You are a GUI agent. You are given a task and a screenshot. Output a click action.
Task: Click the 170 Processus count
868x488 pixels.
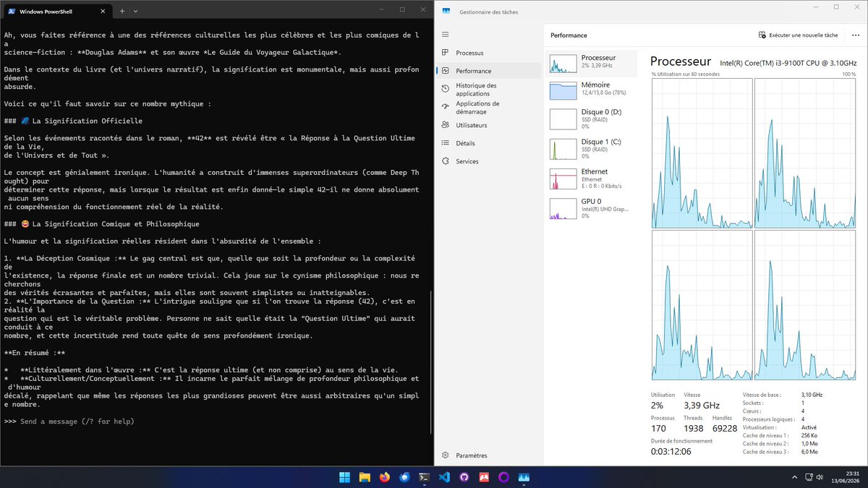pos(659,428)
